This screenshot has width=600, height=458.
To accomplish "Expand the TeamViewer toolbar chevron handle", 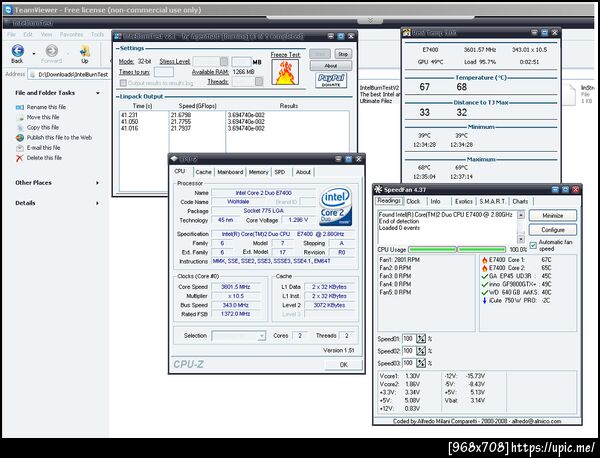I will (370, 20).
